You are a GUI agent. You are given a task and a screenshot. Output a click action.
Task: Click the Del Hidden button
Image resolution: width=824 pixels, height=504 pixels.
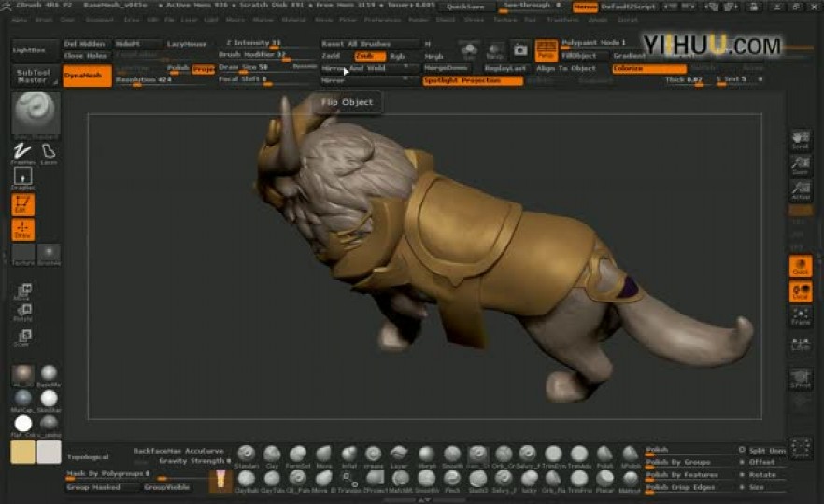pyautogui.click(x=85, y=44)
